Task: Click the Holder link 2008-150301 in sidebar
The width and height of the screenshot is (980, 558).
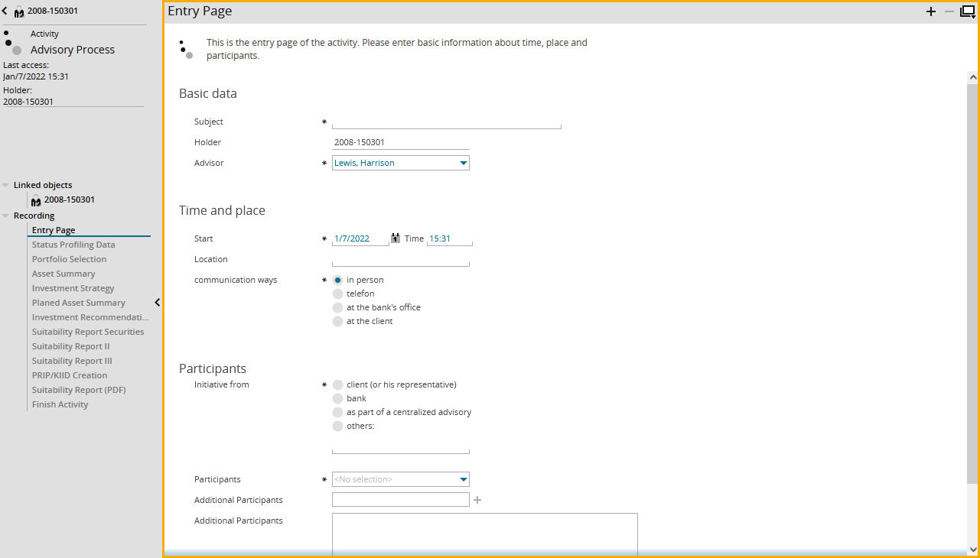Action: (x=28, y=102)
